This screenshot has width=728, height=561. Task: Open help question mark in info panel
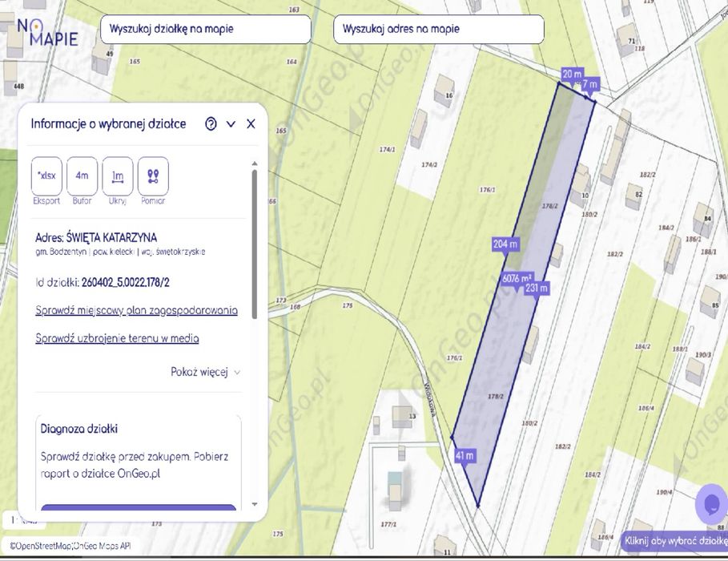211,123
